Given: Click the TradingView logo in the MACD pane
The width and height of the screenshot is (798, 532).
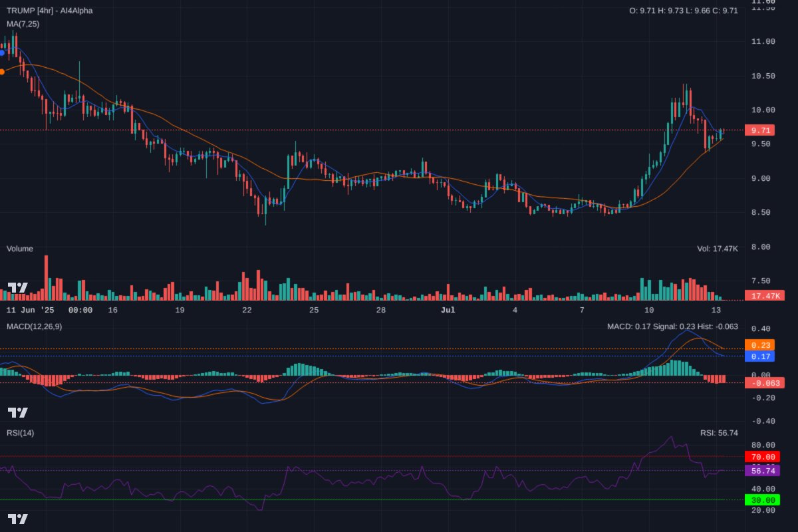Looking at the screenshot, I should (x=17, y=412).
